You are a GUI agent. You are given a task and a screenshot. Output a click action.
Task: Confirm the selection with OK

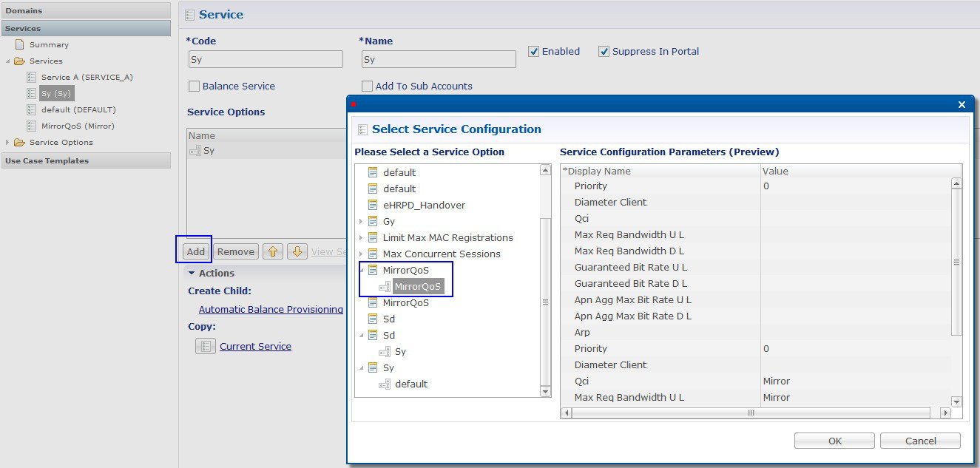point(834,441)
